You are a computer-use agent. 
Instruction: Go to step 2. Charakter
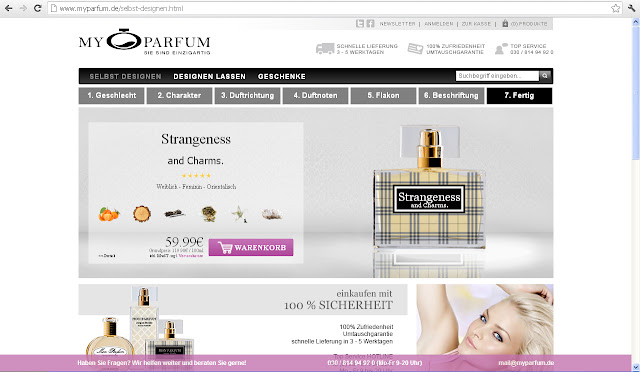click(x=179, y=96)
